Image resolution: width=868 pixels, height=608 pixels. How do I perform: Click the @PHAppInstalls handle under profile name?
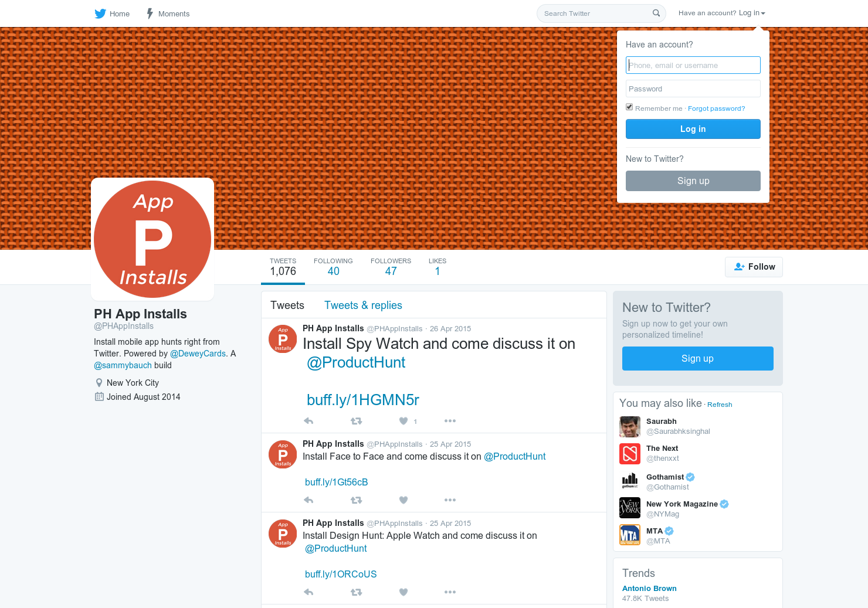(124, 326)
